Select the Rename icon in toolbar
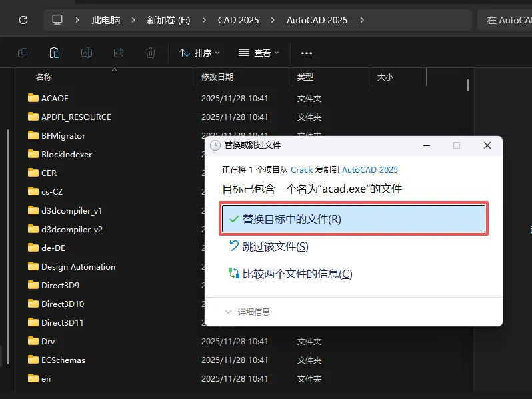Viewport: 532px width, 399px height. [x=87, y=53]
